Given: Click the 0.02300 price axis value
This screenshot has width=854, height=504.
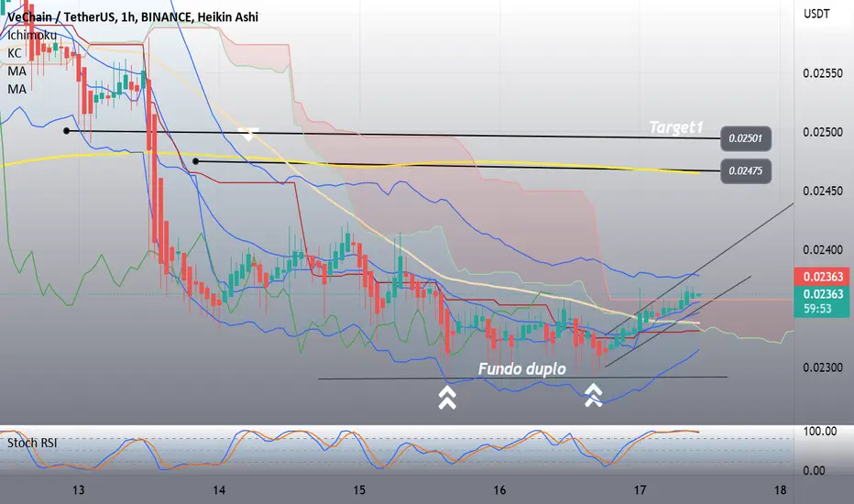Looking at the screenshot, I should coord(823,367).
